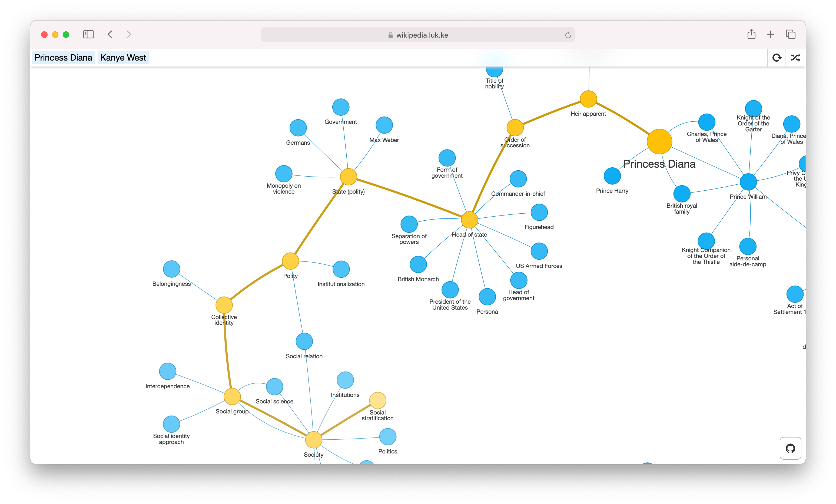Select the Belongingness node

171,269
